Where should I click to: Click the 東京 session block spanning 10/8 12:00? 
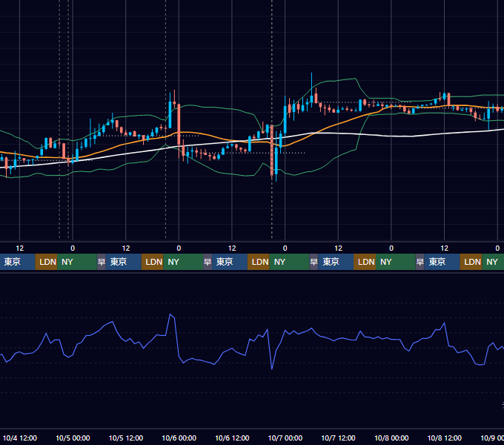pyautogui.click(x=442, y=262)
